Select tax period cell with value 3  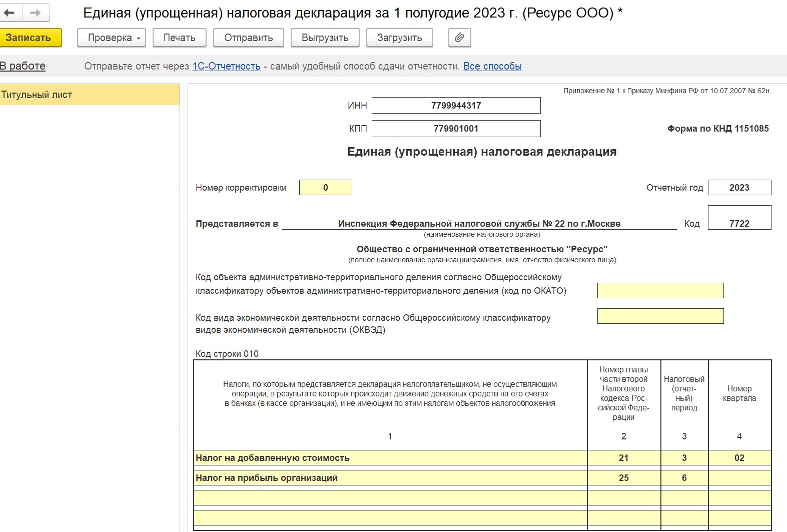click(684, 458)
